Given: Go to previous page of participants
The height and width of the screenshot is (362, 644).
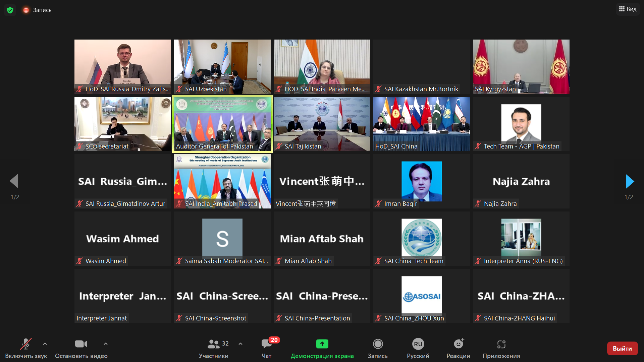Looking at the screenshot, I should point(14,181).
